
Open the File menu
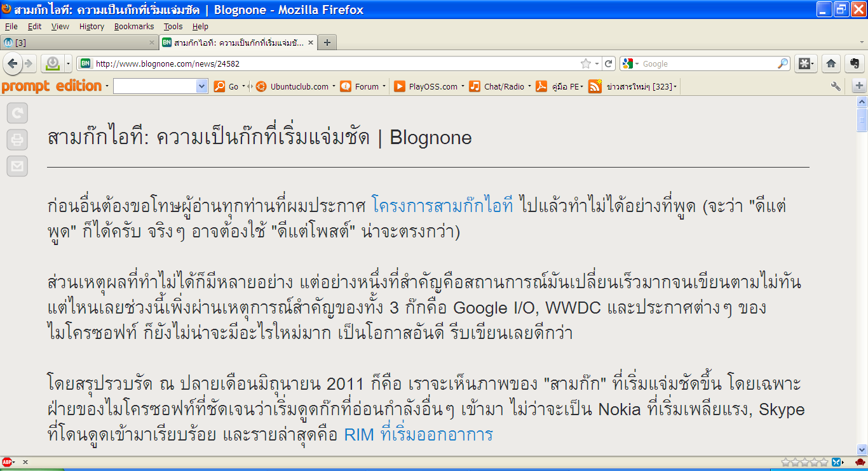pyautogui.click(x=11, y=26)
